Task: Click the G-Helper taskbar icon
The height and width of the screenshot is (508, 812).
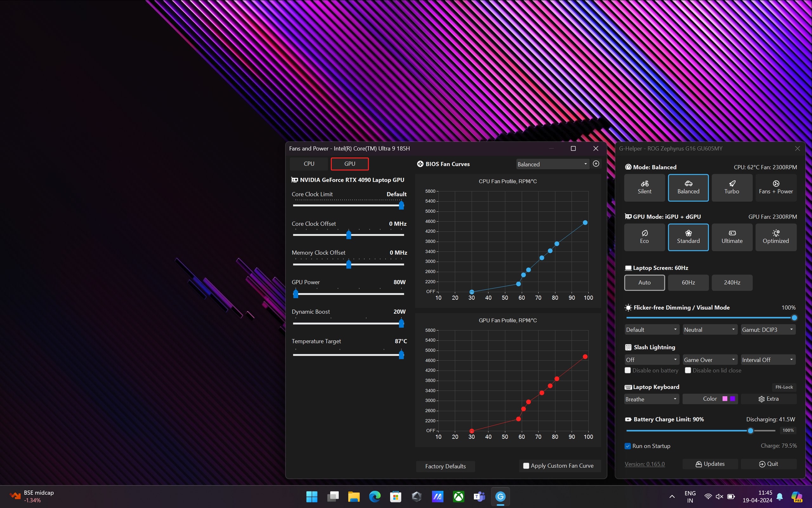Action: [x=500, y=497]
